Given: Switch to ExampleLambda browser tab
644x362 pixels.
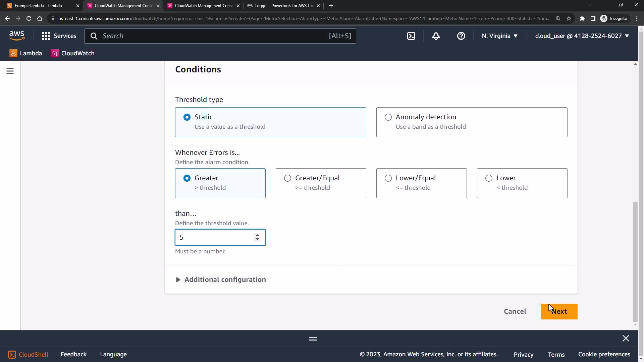Looking at the screenshot, I should (x=39, y=6).
